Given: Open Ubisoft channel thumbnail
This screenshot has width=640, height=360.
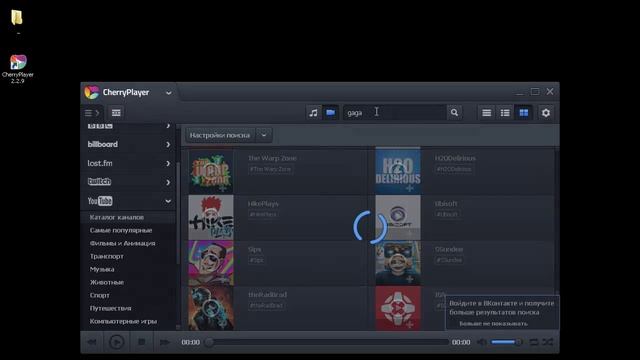Looking at the screenshot, I should point(398,217).
